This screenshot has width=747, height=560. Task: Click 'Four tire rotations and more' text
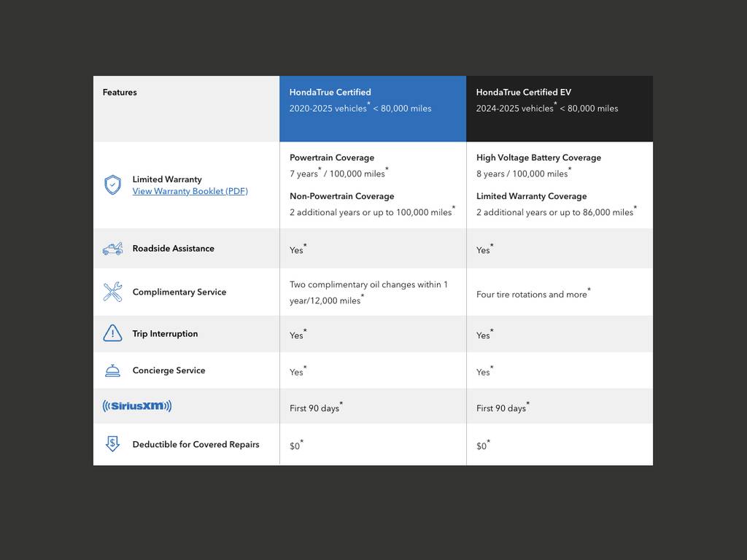click(x=533, y=293)
